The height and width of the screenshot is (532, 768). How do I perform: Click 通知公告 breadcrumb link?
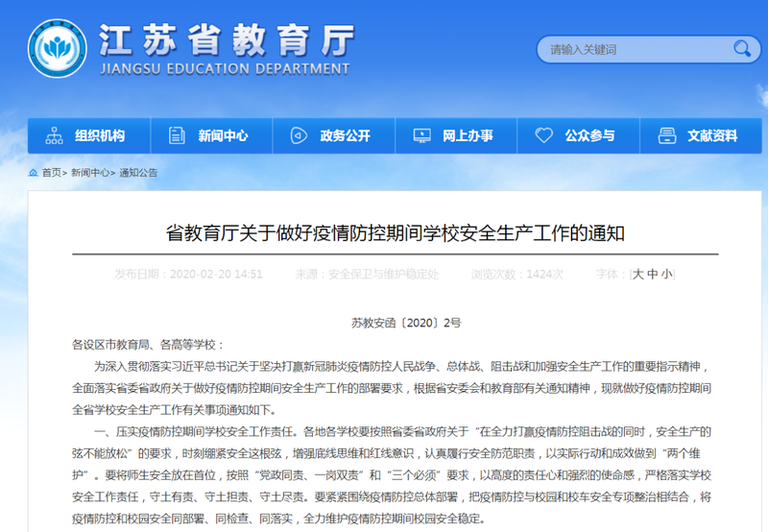(138, 173)
